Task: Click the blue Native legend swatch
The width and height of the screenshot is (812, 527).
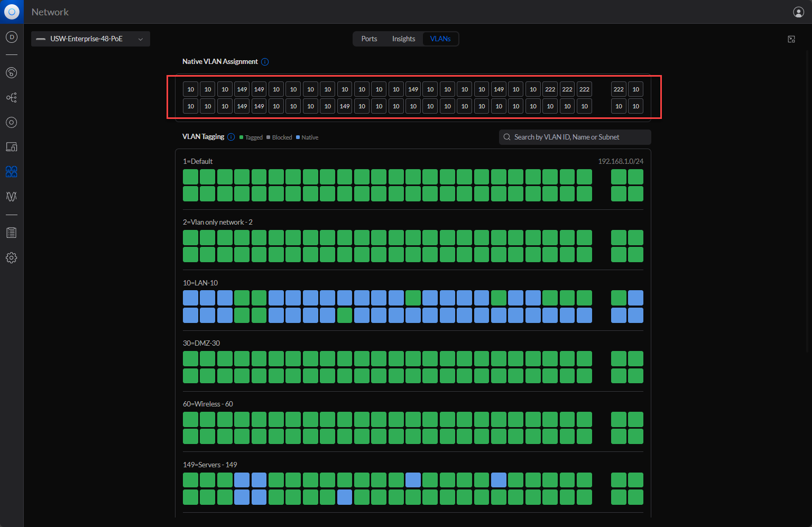Action: (x=298, y=137)
